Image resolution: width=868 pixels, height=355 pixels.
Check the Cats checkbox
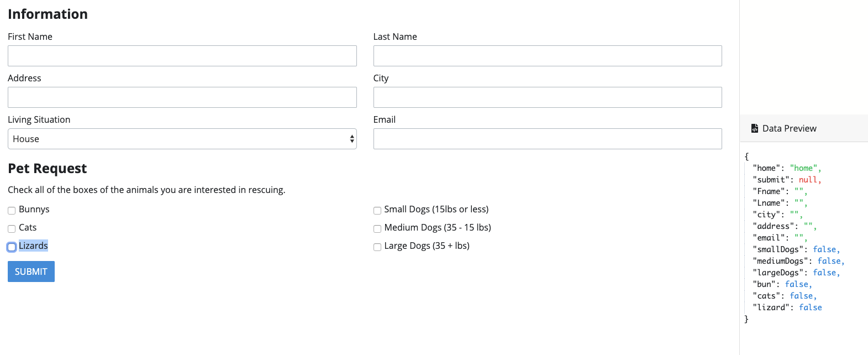pos(12,229)
